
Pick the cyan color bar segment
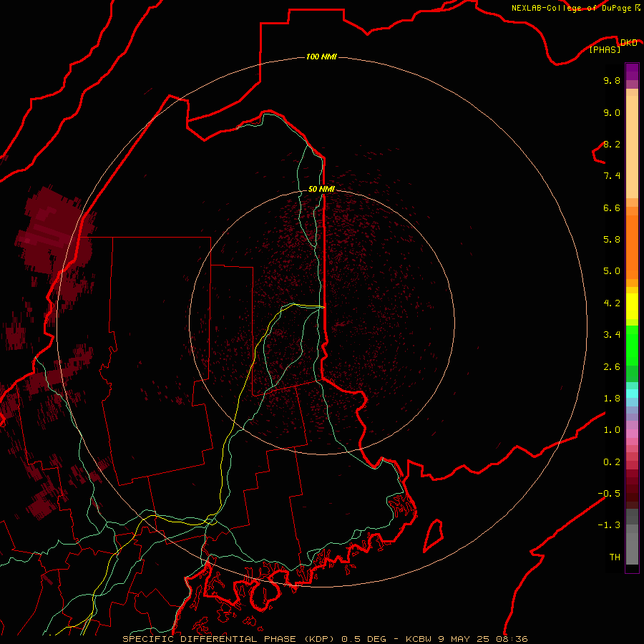(632, 394)
